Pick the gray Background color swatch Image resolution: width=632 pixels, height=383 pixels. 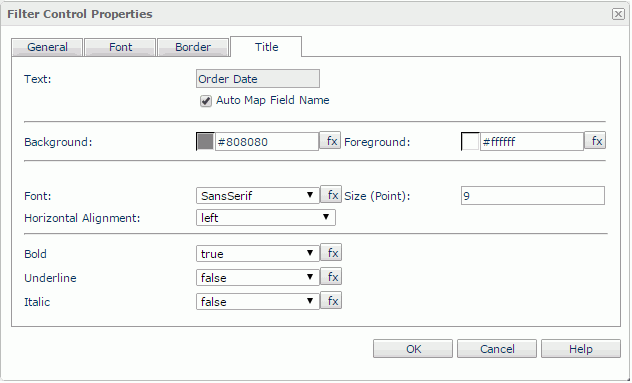tap(205, 142)
